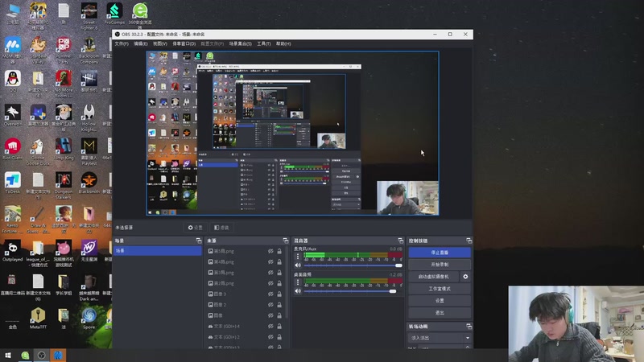The width and height of the screenshot is (644, 362).
Task: Select the 图像 3 source row
Action: pyautogui.click(x=246, y=294)
